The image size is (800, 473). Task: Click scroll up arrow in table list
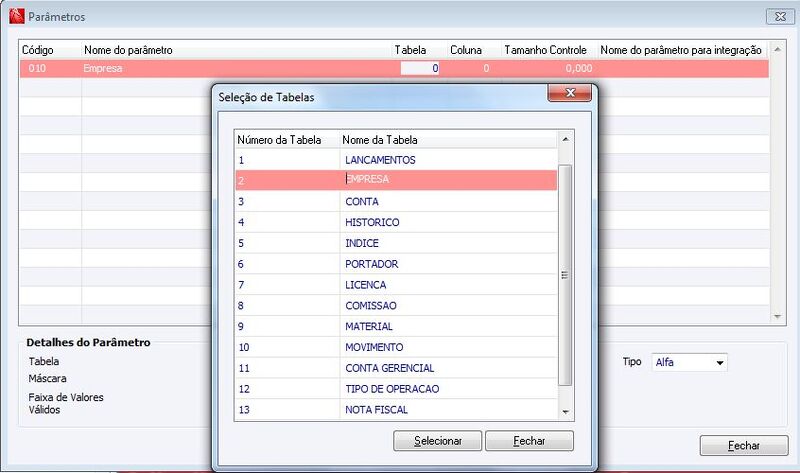click(565, 139)
